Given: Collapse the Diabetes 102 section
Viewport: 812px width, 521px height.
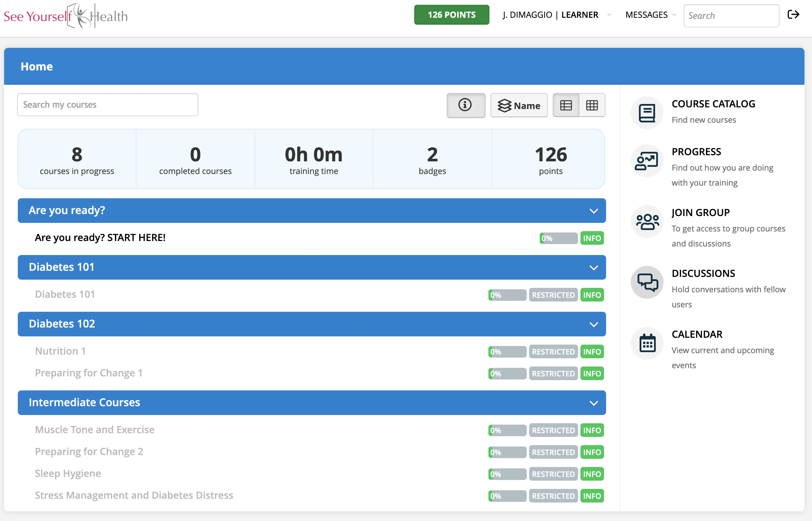Looking at the screenshot, I should click(x=593, y=324).
